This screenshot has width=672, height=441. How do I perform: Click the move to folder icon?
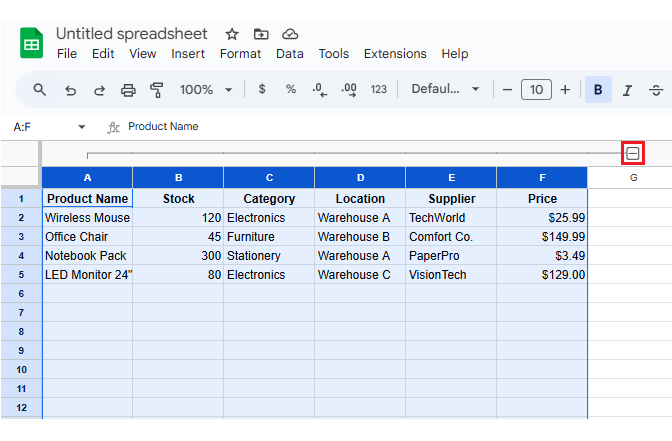click(x=261, y=34)
